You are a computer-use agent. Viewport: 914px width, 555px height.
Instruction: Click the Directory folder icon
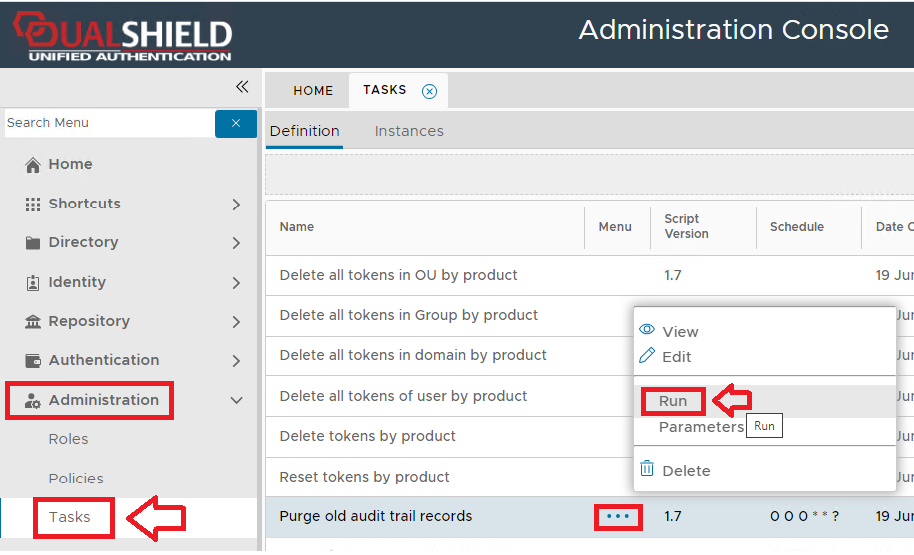(33, 243)
